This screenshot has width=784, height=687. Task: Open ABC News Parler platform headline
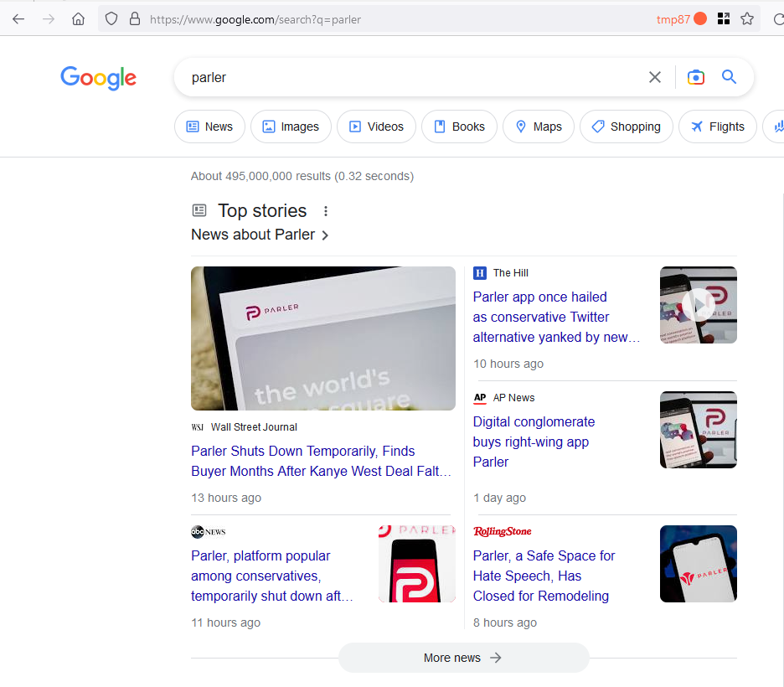click(x=272, y=576)
